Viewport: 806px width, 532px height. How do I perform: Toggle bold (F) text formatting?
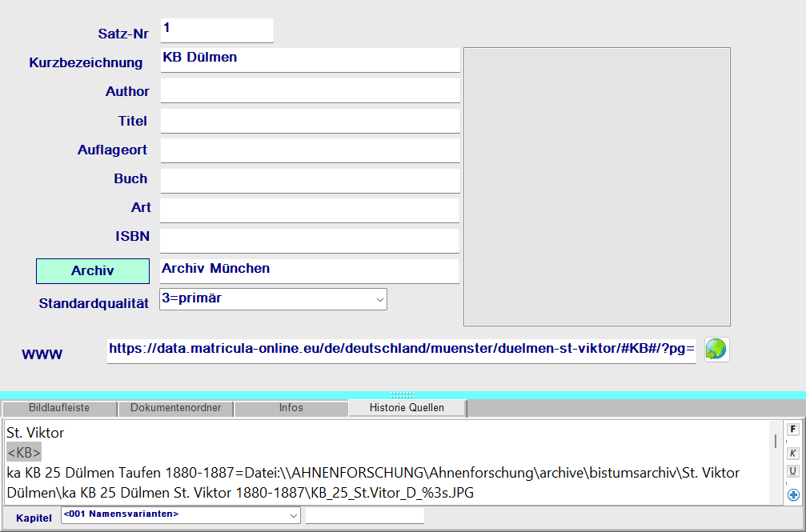pyautogui.click(x=793, y=430)
